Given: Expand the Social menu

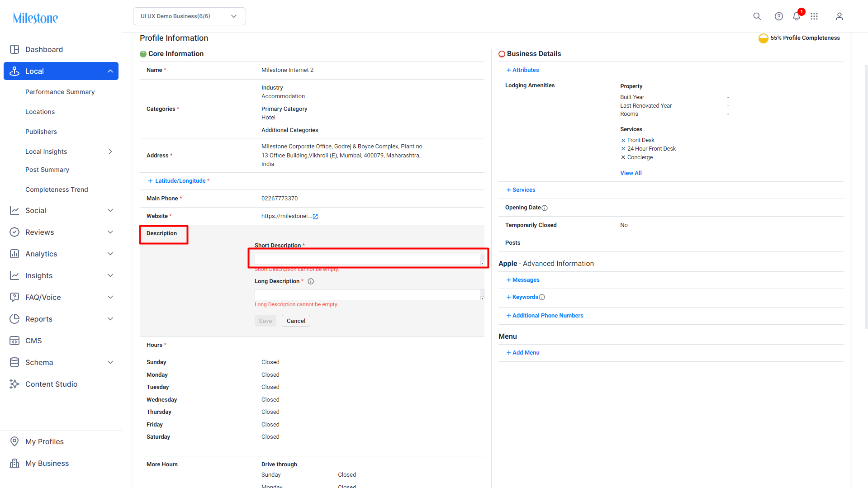Looking at the screenshot, I should 110,210.
